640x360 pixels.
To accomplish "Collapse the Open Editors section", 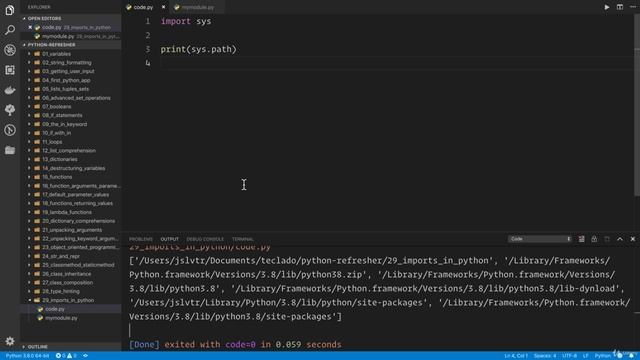I will pos(44,18).
